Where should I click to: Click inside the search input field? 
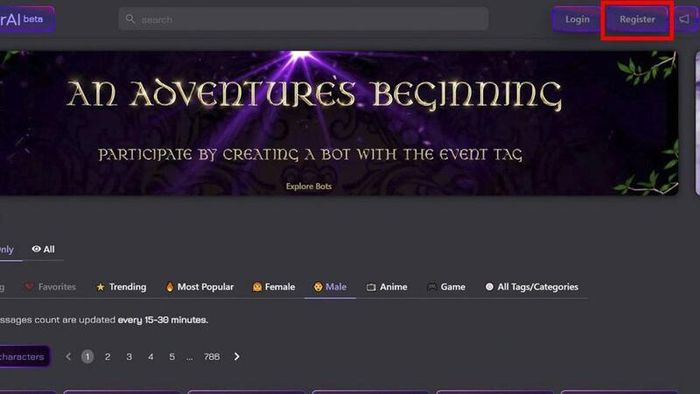pyautogui.click(x=303, y=19)
